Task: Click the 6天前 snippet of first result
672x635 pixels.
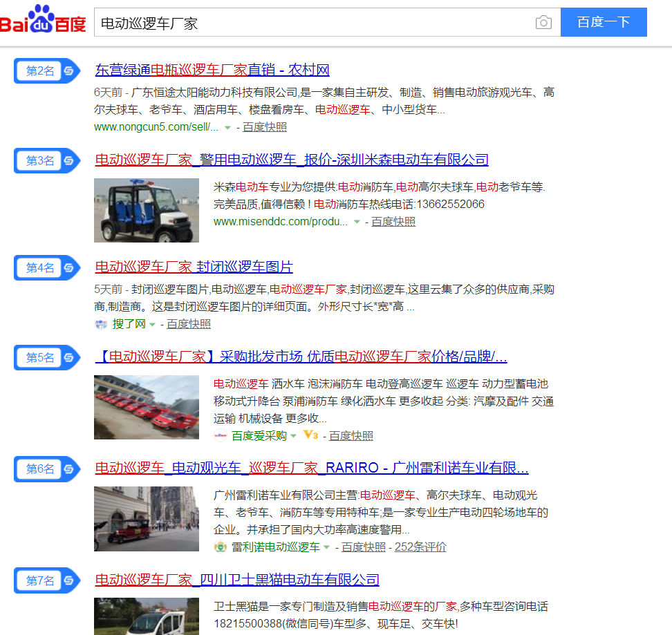Action: click(108, 93)
